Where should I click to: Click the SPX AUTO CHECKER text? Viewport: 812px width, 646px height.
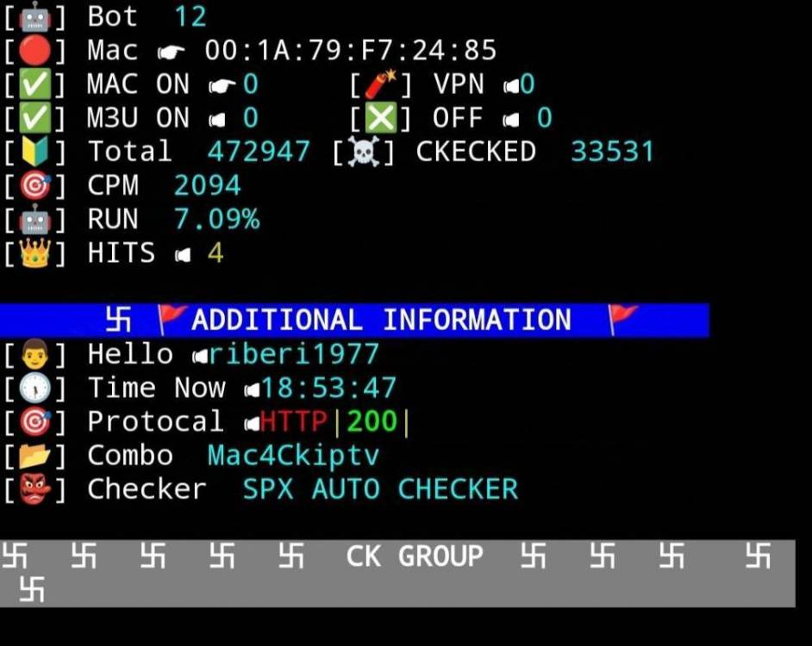380,489
